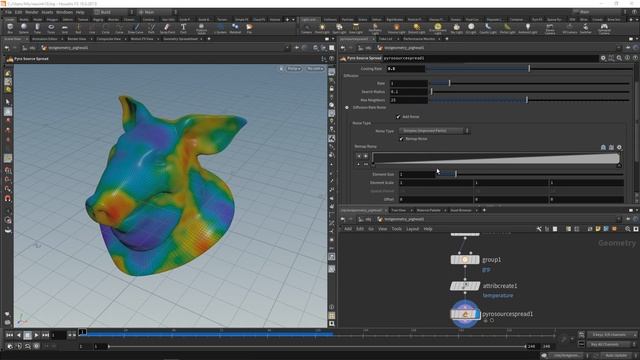Select the pyrosourcespread1 node
Viewport: 640px width, 360px height.
coord(465,314)
